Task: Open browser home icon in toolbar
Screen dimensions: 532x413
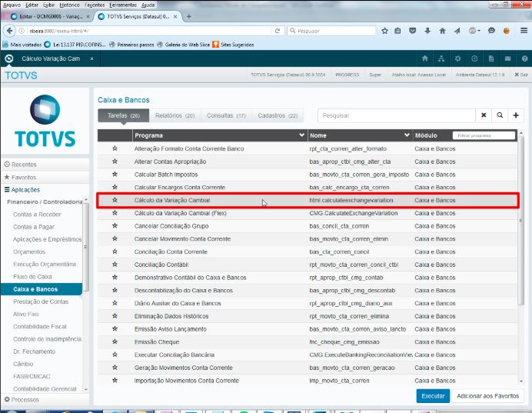Action: click(442, 31)
